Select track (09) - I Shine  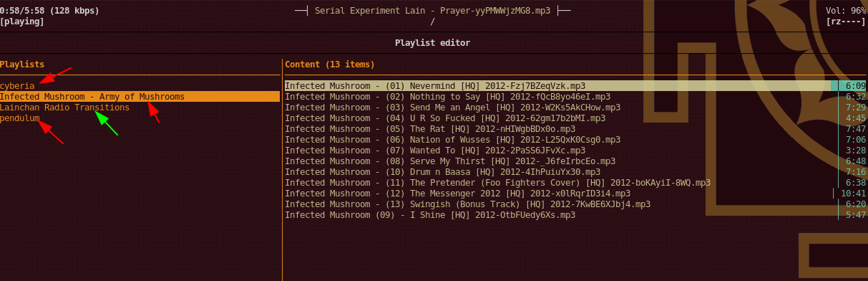[x=429, y=215]
